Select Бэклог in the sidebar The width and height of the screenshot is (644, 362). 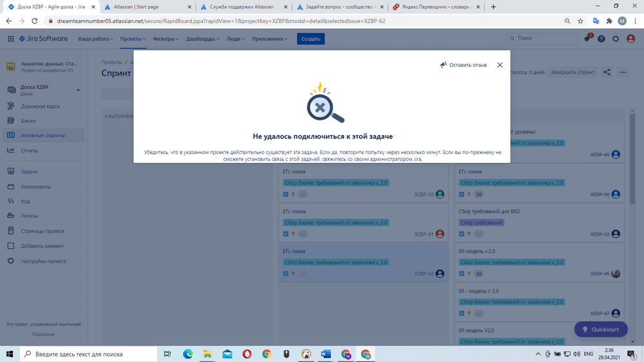(28, 120)
